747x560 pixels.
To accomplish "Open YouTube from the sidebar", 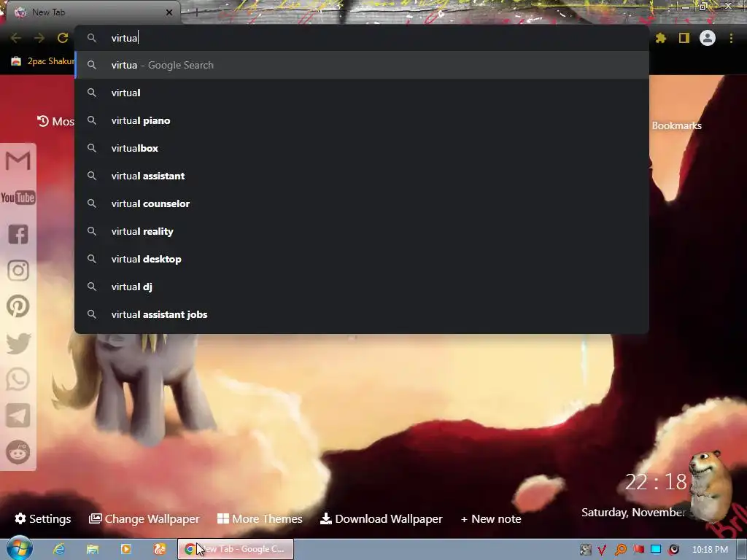I will (x=18, y=198).
